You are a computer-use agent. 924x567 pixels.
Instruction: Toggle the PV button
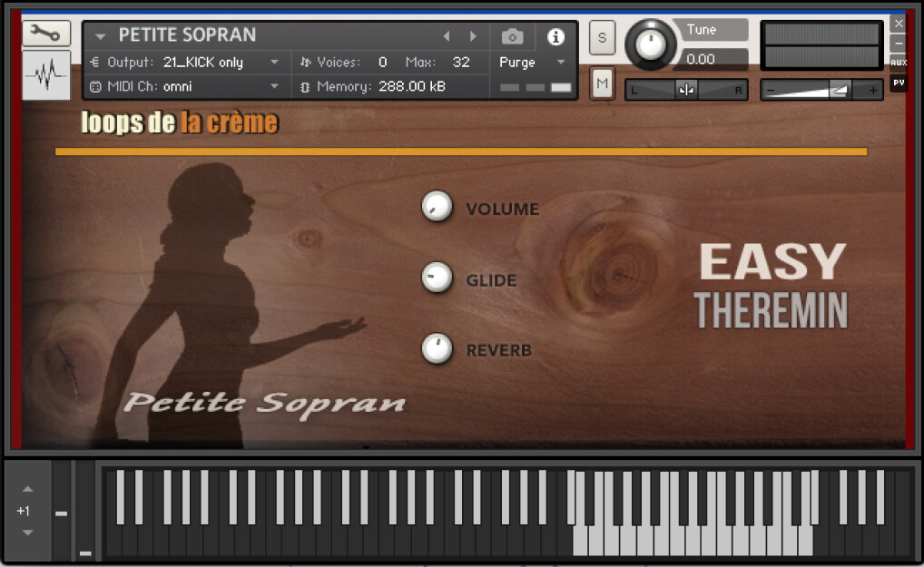(x=898, y=83)
